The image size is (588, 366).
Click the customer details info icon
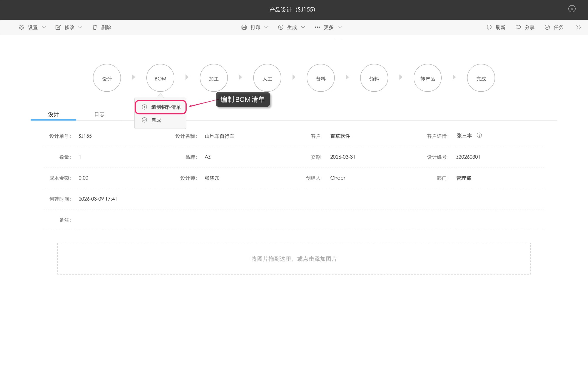(479, 135)
